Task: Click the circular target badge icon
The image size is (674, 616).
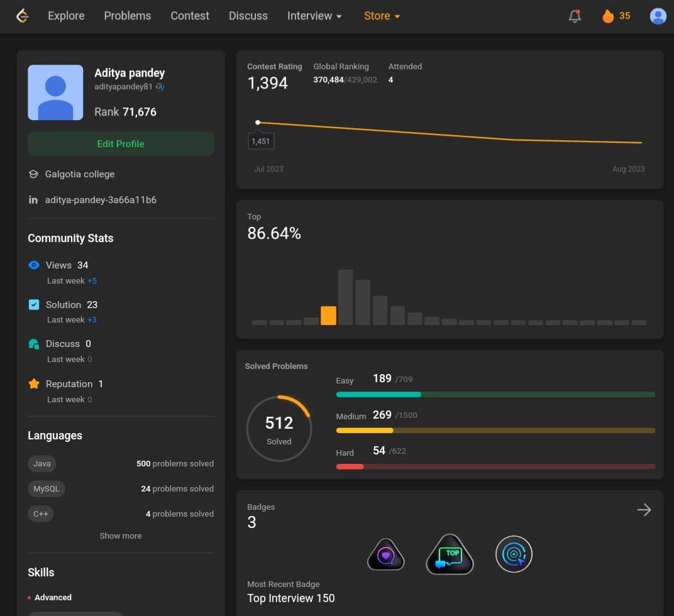Action: pyautogui.click(x=514, y=554)
